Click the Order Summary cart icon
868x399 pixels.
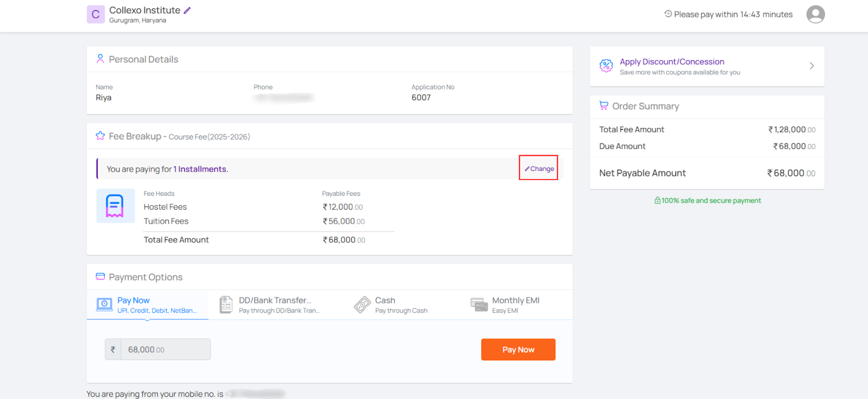point(603,106)
